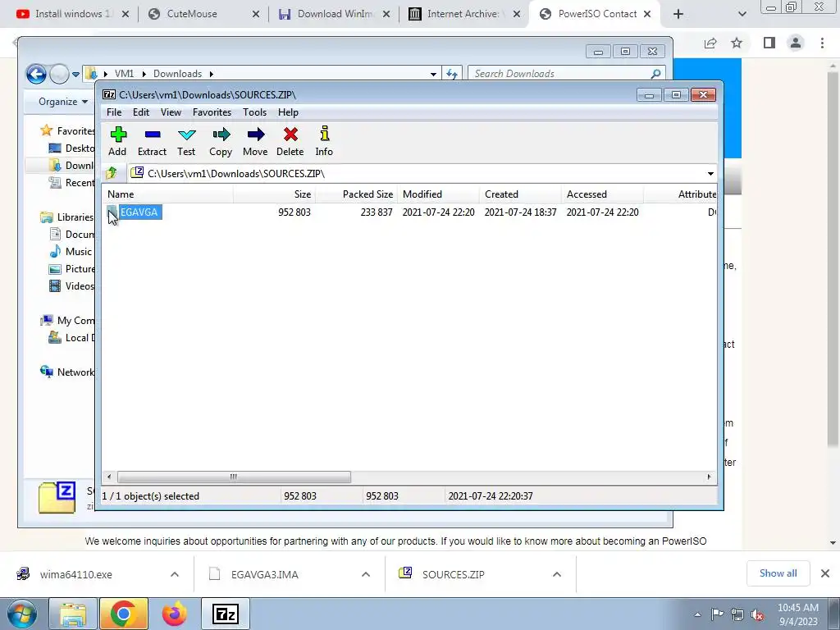Go up one folder level in 7-Zip
Screen dimensions: 840x630
[x=112, y=173]
